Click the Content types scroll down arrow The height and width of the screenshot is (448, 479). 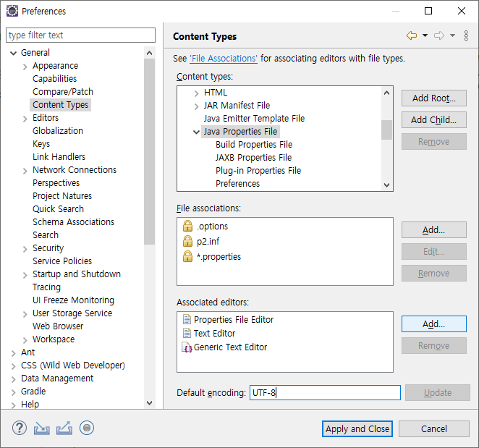[x=386, y=185]
